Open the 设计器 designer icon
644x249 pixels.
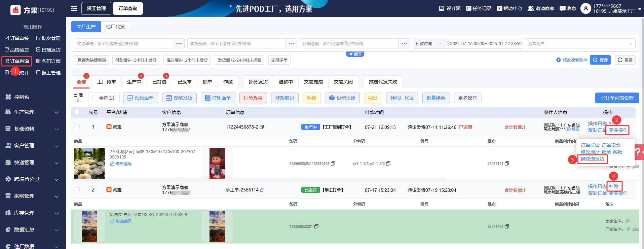(442, 8)
